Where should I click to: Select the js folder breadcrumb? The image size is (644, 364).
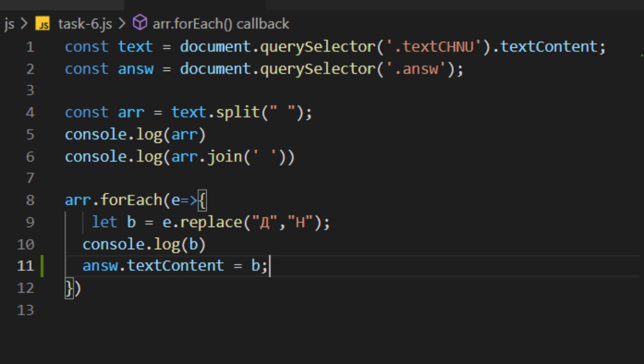10,24
